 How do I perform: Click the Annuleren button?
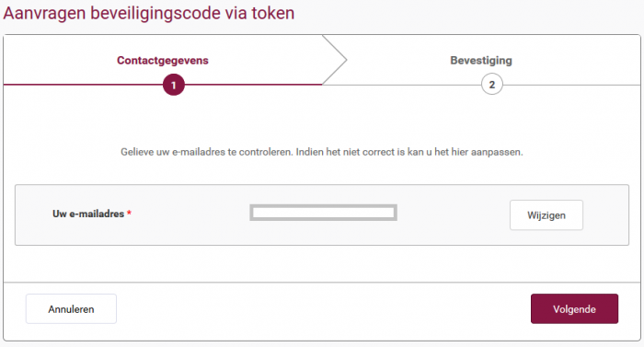[71, 308]
